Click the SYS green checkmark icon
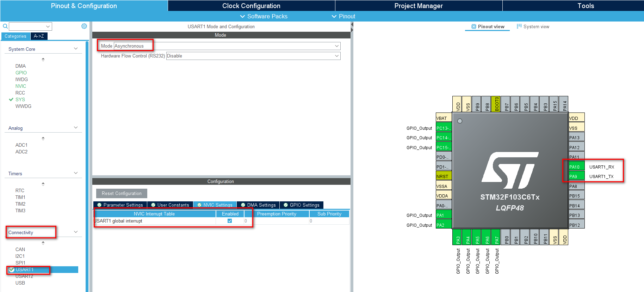Screen dimensions: 644x292 11,99
